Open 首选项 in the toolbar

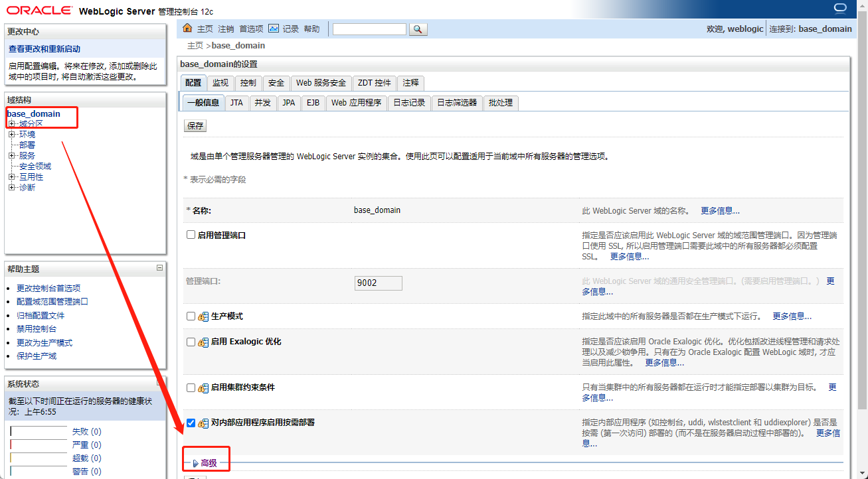pos(251,29)
